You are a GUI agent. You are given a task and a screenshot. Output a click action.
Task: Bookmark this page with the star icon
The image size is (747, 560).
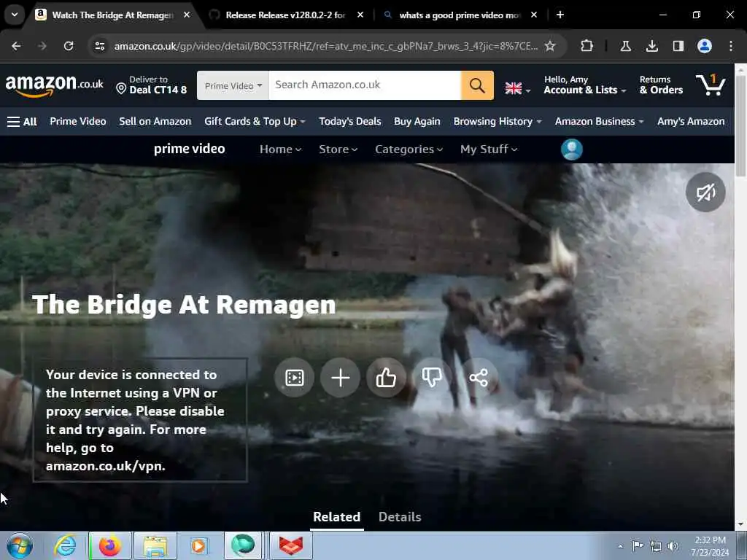pos(550,46)
